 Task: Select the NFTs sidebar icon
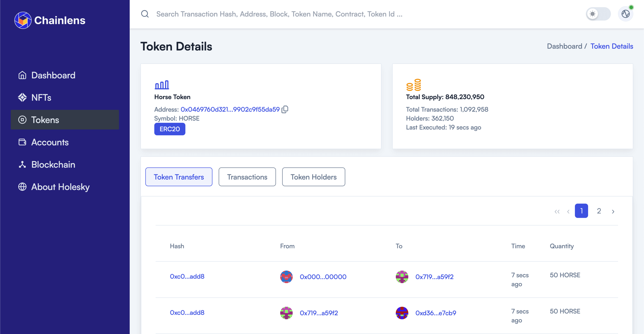click(x=22, y=97)
